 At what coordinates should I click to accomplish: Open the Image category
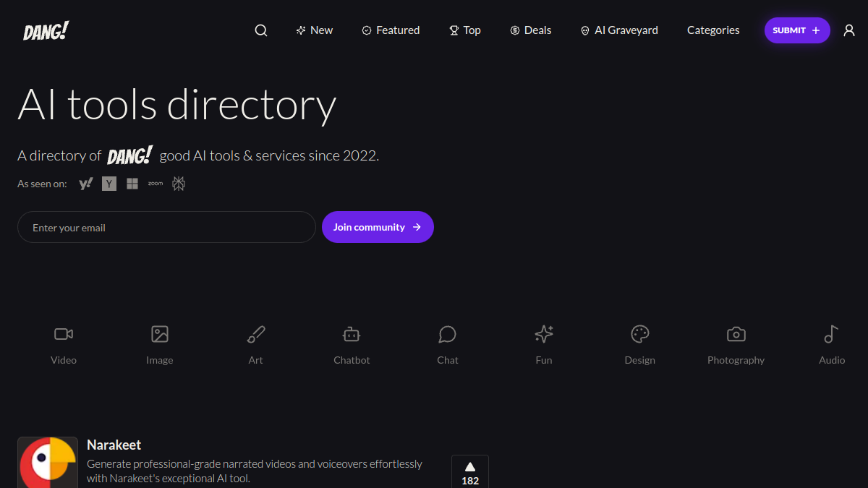(x=160, y=345)
